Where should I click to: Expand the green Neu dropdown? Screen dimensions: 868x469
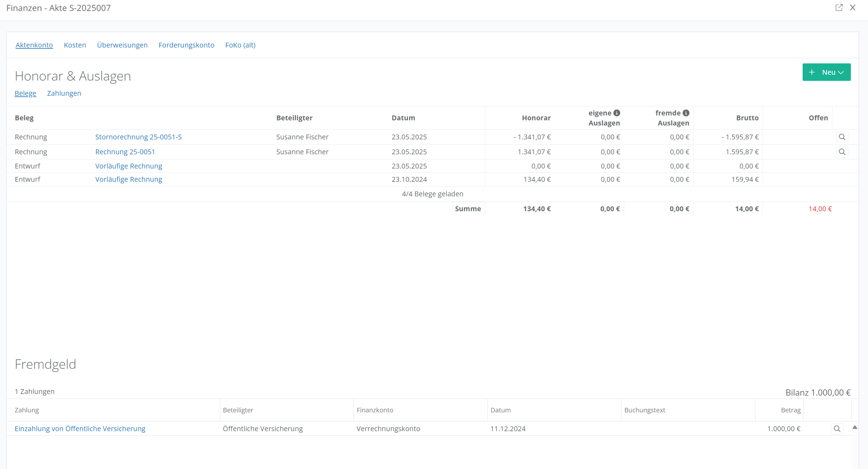coord(826,72)
